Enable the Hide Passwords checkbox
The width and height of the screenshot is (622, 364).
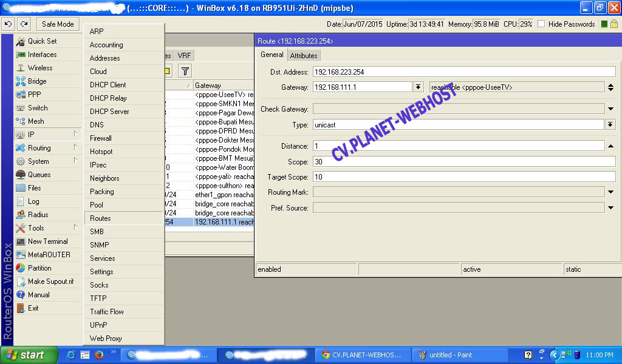[541, 24]
